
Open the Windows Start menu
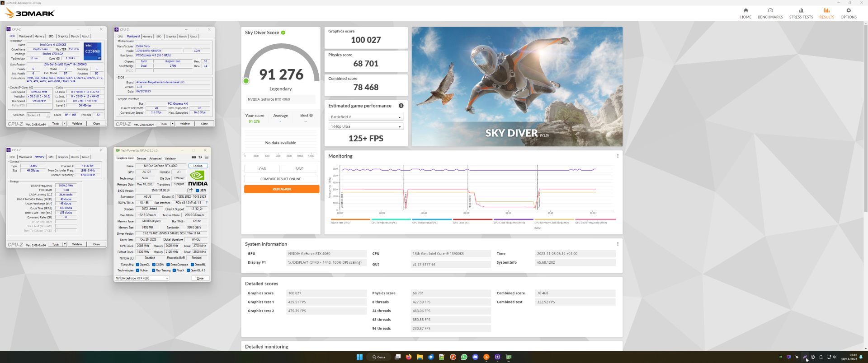coord(359,357)
